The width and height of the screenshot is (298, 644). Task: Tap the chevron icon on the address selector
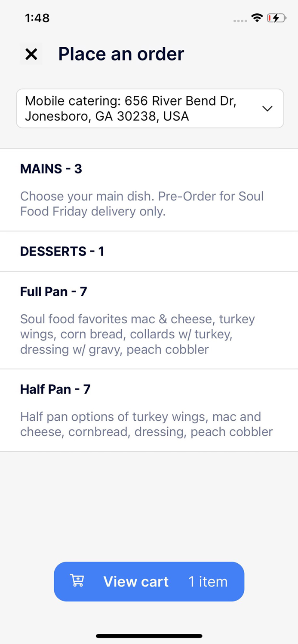pos(267,109)
